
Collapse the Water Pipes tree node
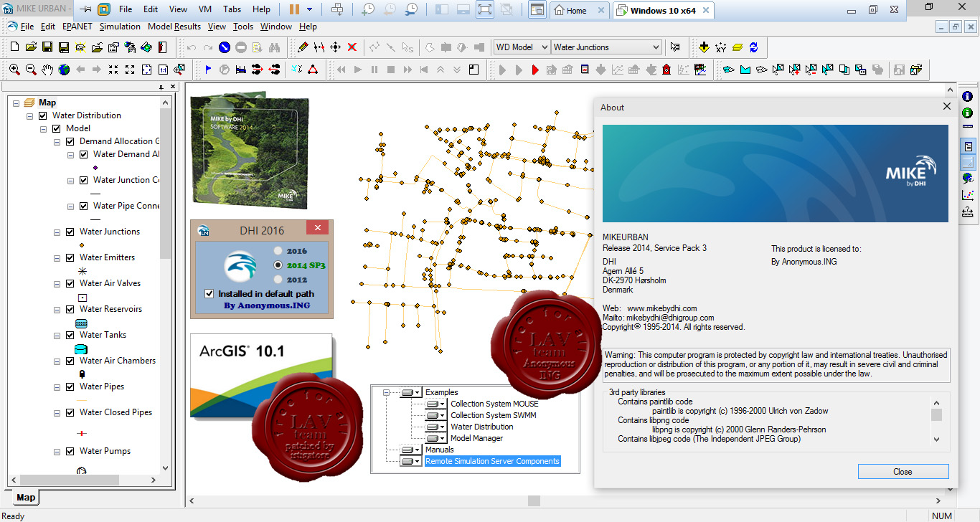point(57,386)
